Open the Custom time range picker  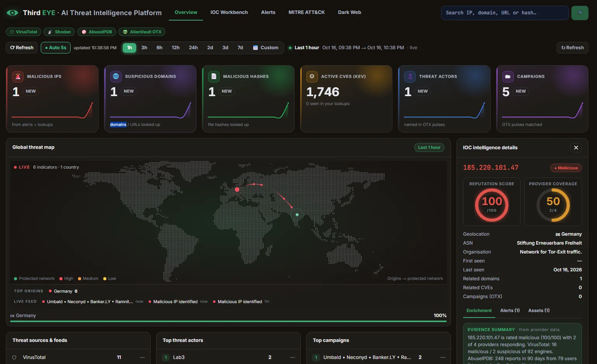point(266,48)
